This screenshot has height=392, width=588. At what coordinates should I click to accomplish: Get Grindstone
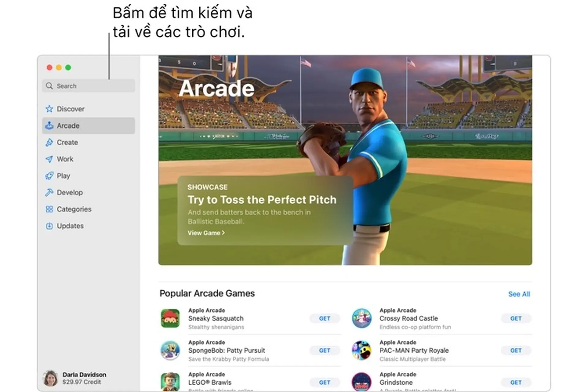coord(516,382)
